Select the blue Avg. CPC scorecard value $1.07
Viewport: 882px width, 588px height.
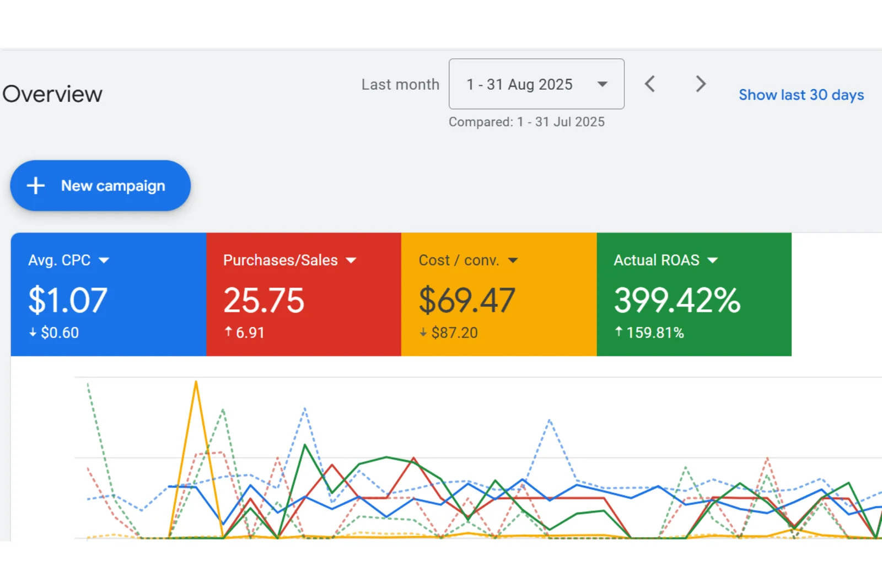68,300
